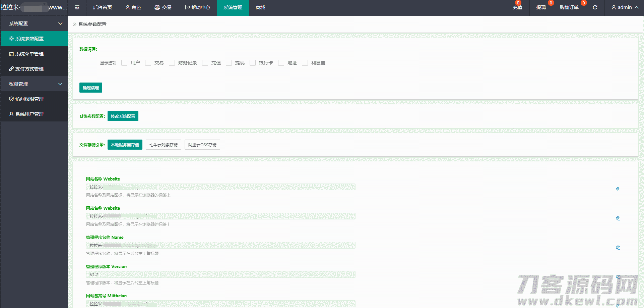Viewport: 644px width, 308px height.
Task: Click the 确定清理 button
Action: coord(91,88)
